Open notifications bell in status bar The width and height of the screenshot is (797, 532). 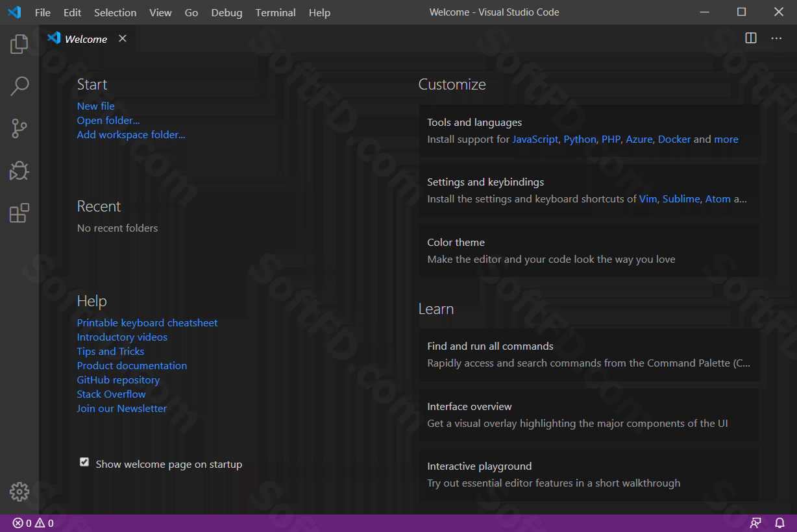[x=779, y=523]
